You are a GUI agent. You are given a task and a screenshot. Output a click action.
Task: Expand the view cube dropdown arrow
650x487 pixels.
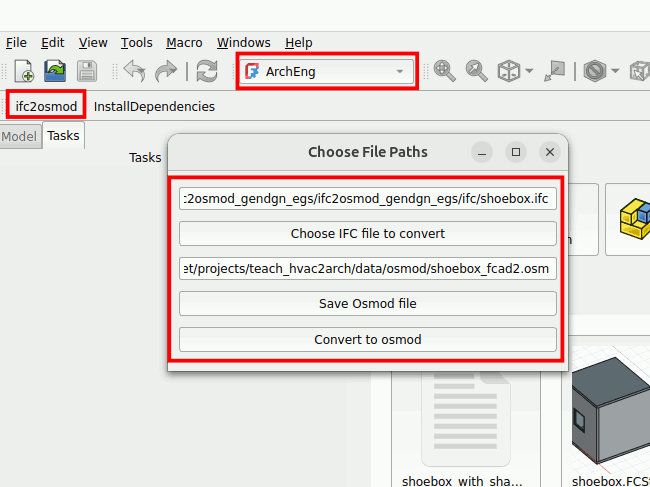[529, 72]
